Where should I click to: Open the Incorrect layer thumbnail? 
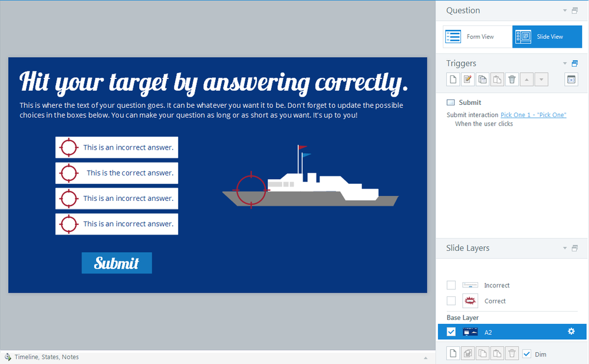(x=470, y=285)
